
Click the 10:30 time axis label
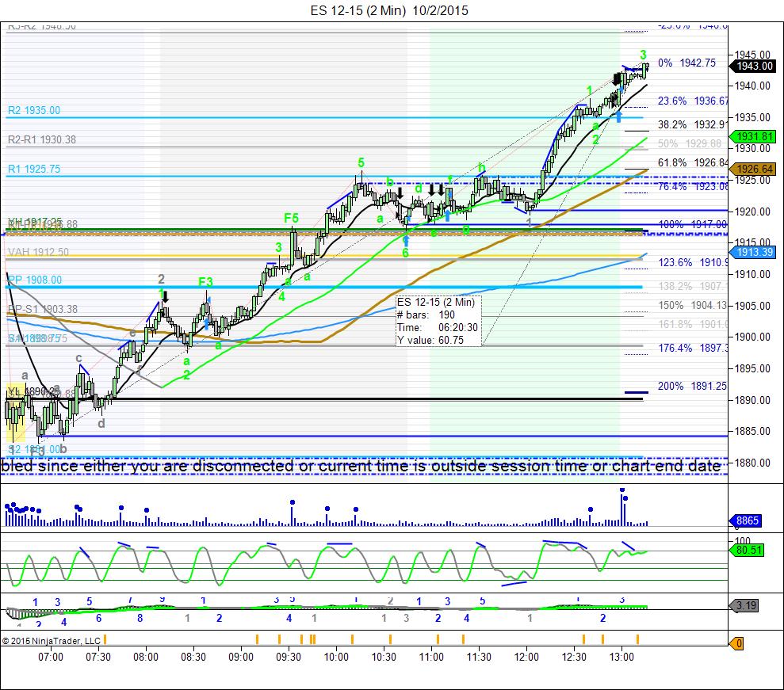tap(384, 657)
